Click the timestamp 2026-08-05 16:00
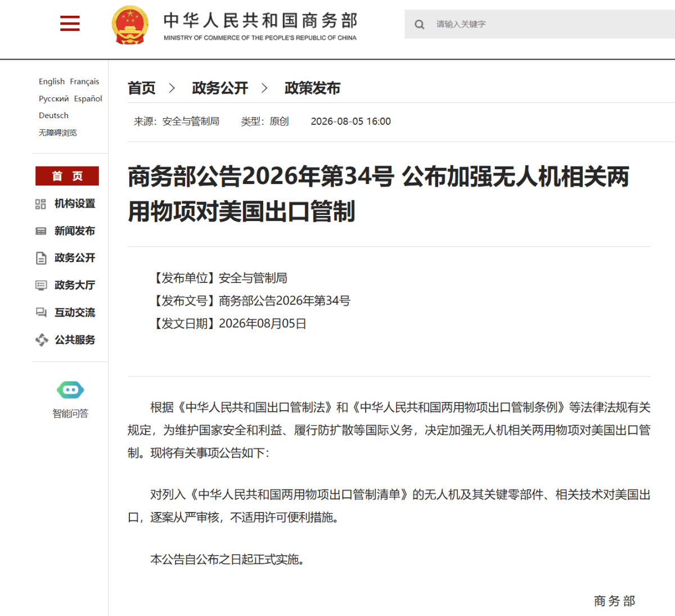This screenshot has height=616, width=675. 350,122
